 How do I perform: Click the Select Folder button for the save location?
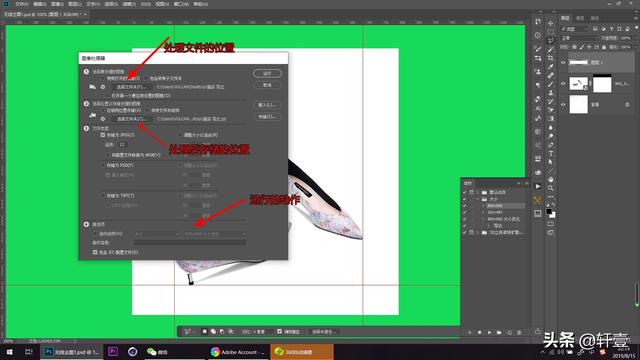click(132, 119)
